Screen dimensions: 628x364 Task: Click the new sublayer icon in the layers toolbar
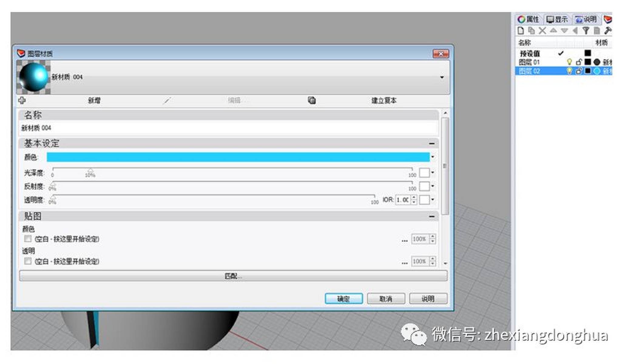click(532, 31)
